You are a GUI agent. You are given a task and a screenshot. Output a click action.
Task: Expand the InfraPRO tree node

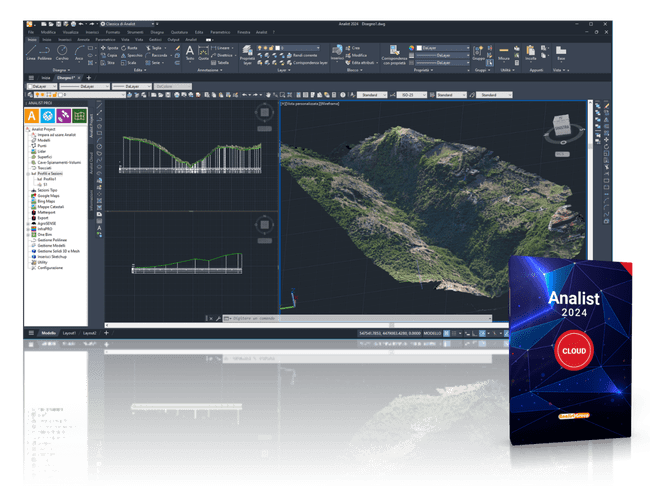(28, 229)
